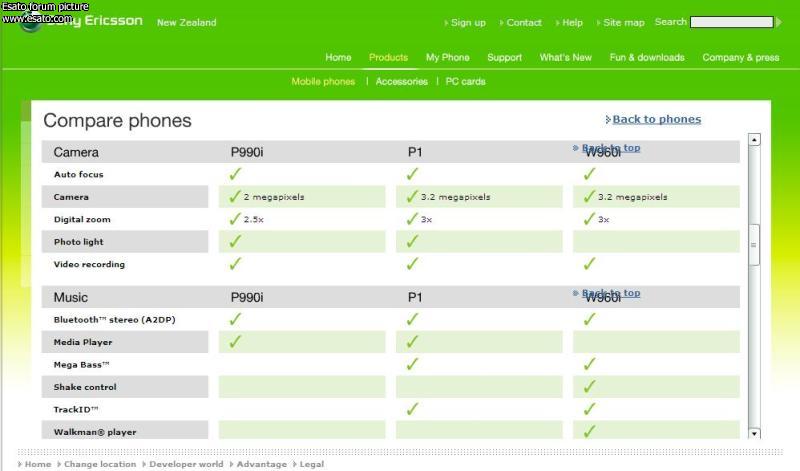The height and width of the screenshot is (471, 800).
Task: Open the Products menu tab
Action: pyautogui.click(x=388, y=57)
